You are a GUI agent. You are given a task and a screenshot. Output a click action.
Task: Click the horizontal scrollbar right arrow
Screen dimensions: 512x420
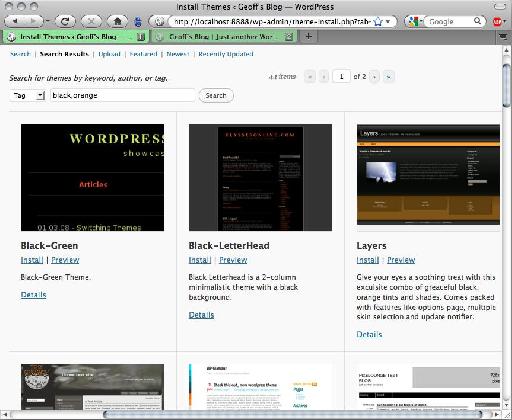pyautogui.click(x=497, y=415)
